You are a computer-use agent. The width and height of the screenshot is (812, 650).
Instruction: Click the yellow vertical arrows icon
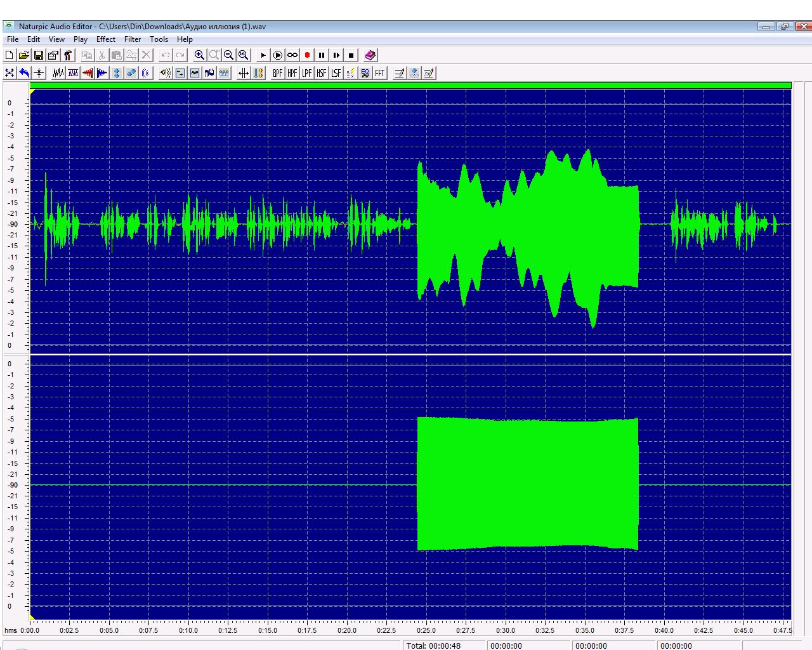[x=258, y=73]
